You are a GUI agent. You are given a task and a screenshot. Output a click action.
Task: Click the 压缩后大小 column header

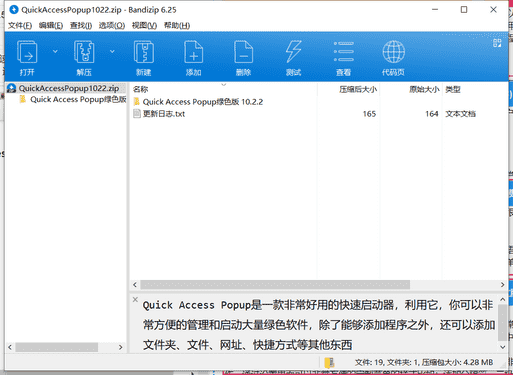pyautogui.click(x=358, y=89)
